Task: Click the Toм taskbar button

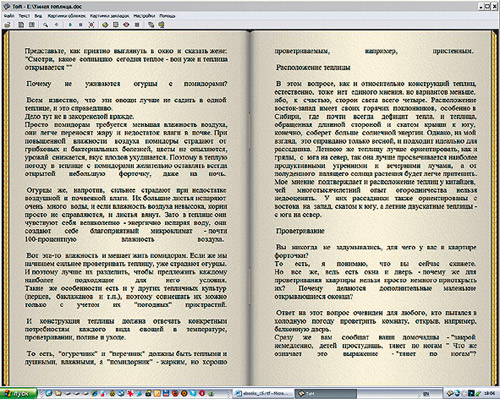Action: click(325, 394)
